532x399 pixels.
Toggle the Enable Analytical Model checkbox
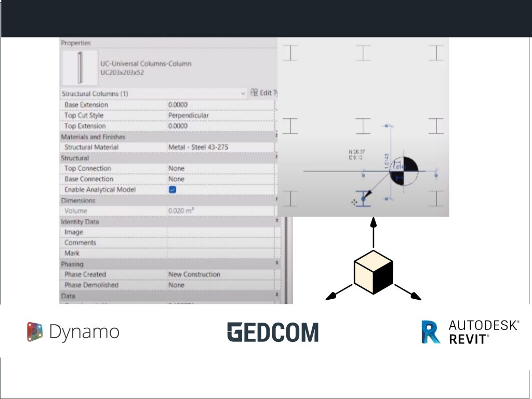173,190
